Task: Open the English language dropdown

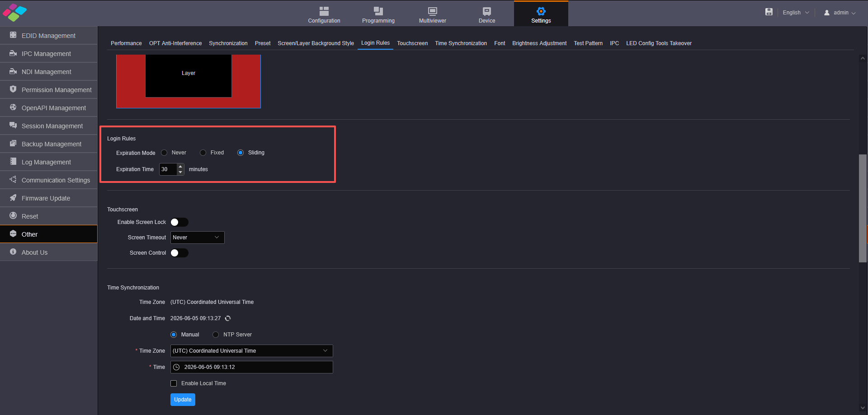Action: (x=796, y=13)
